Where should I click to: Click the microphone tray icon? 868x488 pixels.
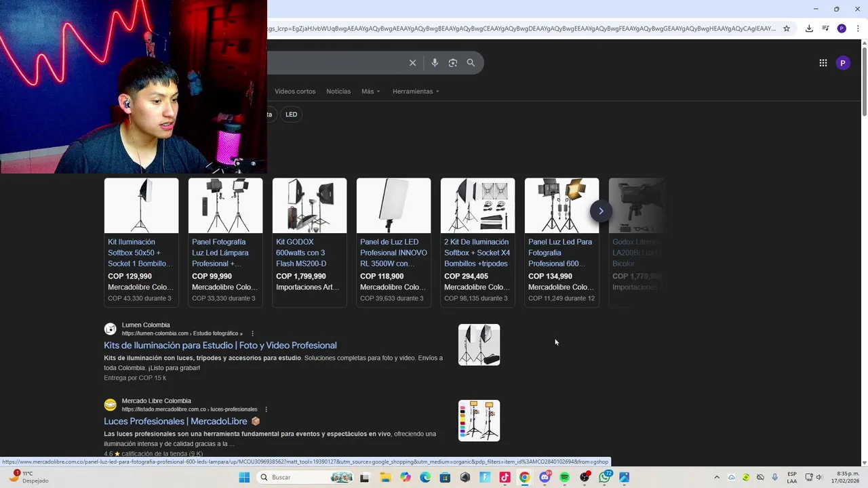(775, 477)
